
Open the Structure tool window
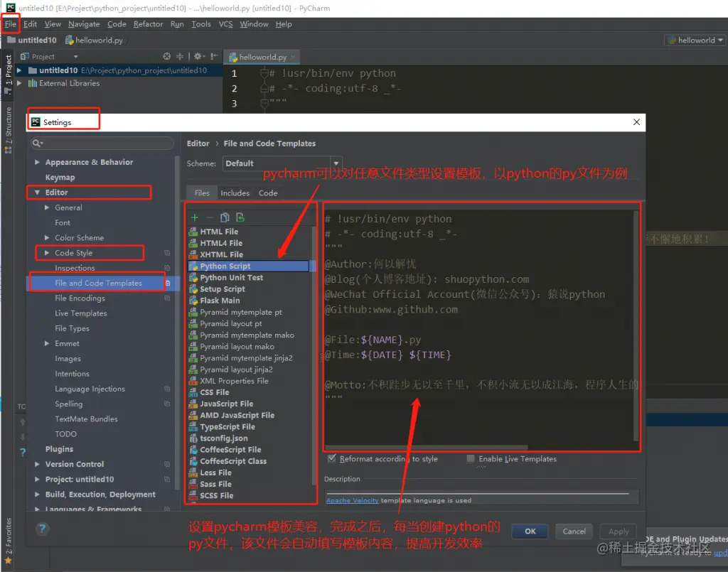click(9, 129)
